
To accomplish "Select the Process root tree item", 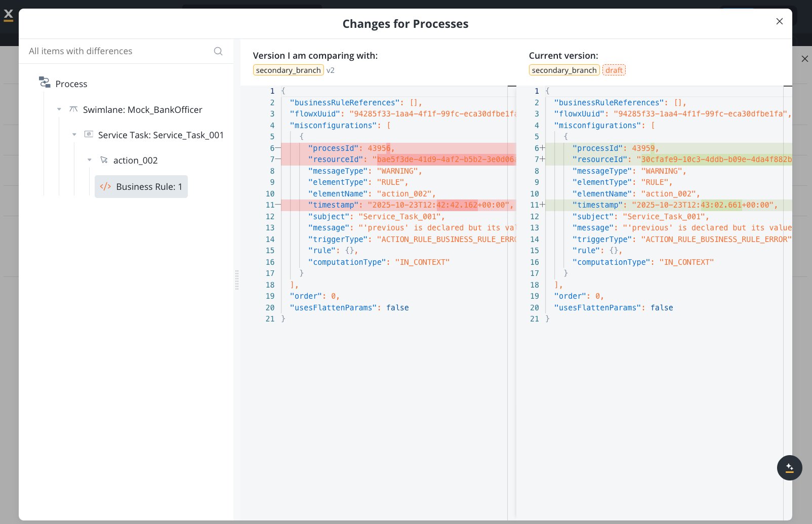I will pos(71,84).
